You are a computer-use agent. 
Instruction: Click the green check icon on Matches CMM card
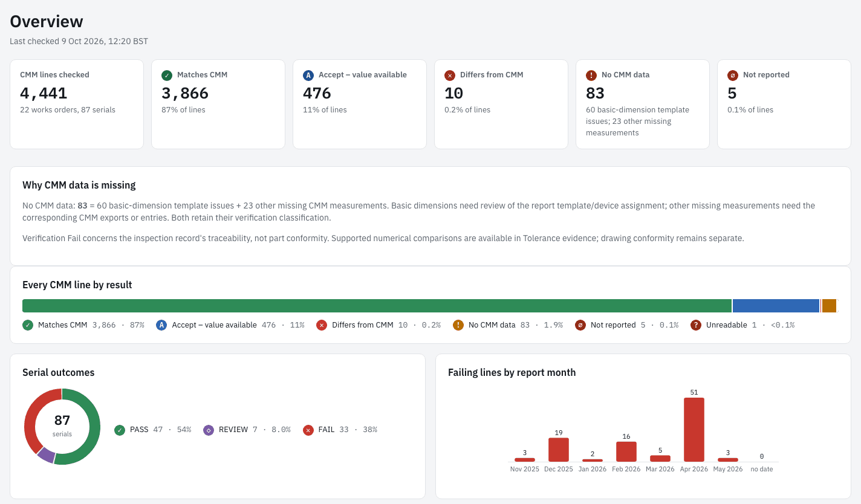[x=167, y=76]
